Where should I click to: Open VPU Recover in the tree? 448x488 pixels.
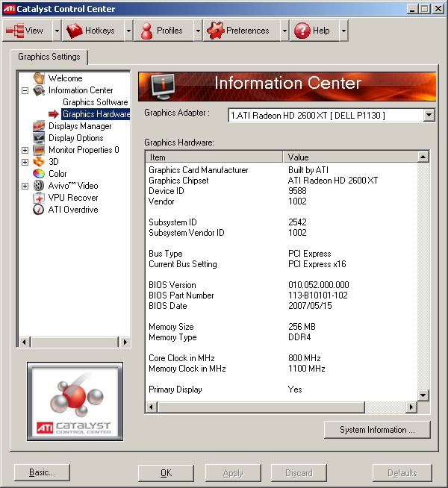73,198
